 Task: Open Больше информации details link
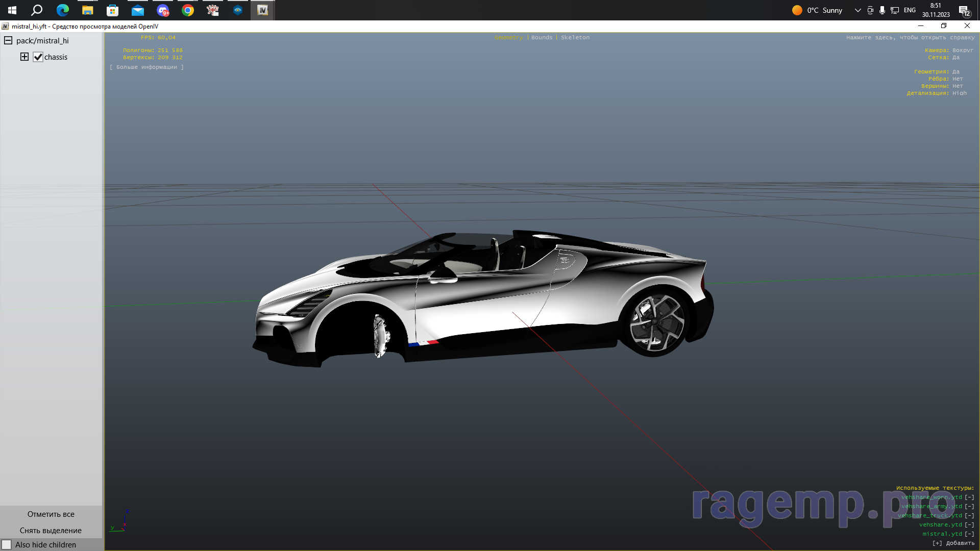(x=146, y=67)
